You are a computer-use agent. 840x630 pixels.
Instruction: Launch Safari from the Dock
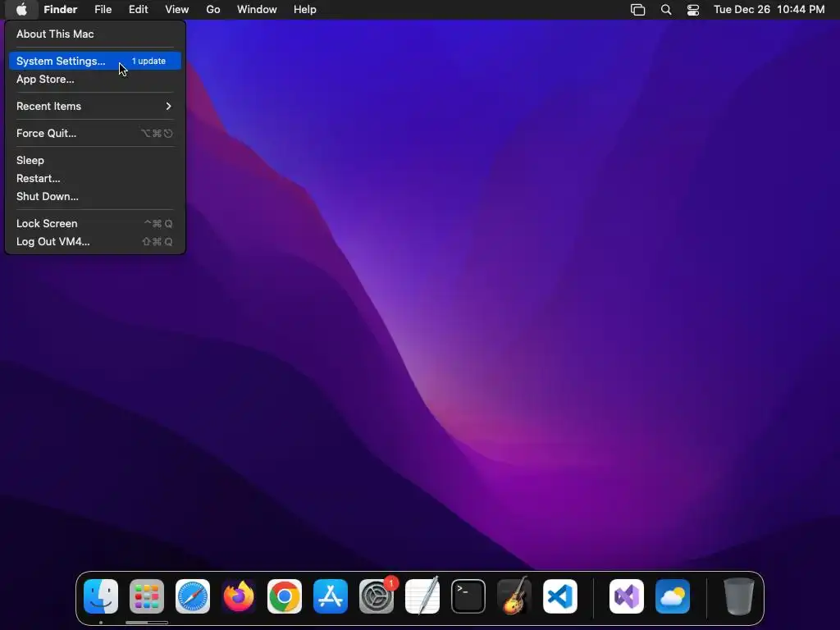[193, 596]
